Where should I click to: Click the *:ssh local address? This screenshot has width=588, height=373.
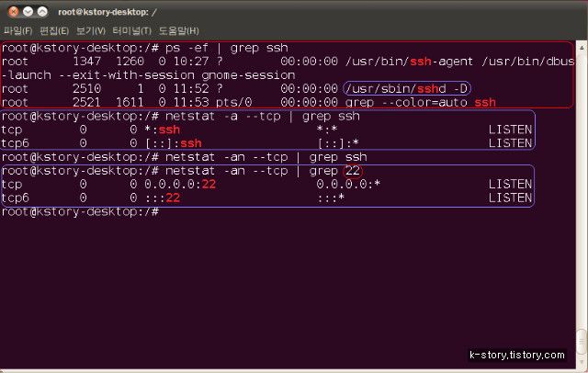click(162, 130)
